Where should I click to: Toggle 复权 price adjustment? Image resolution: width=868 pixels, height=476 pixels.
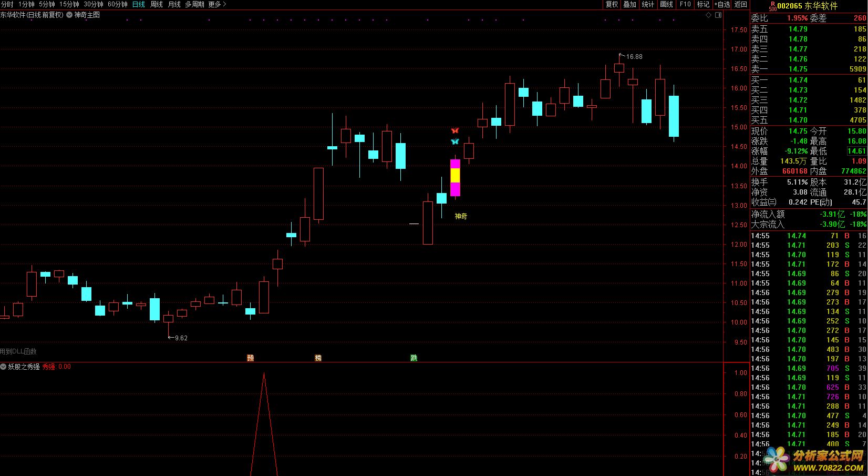point(612,4)
